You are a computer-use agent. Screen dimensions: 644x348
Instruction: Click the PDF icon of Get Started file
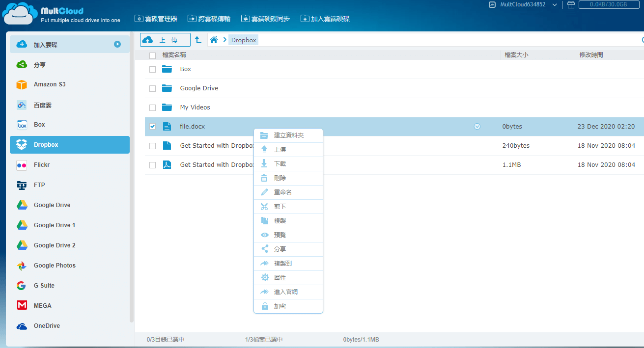(x=167, y=165)
